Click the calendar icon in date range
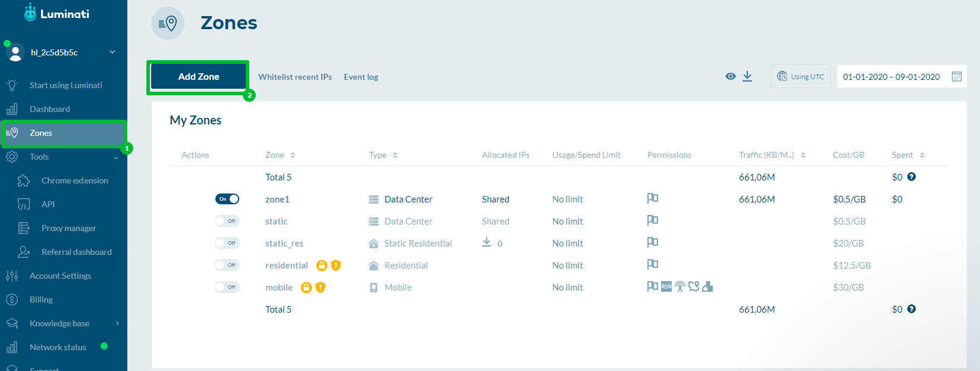Viewport: 980px width, 371px height. [956, 76]
